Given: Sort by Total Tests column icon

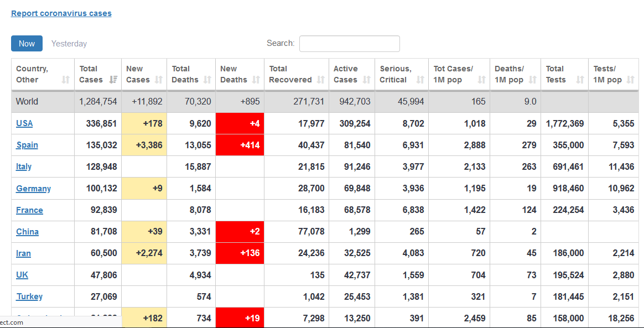Looking at the screenshot, I should pos(580,80).
